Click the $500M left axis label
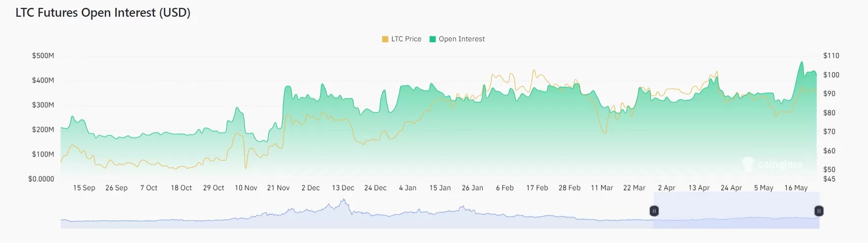The height and width of the screenshot is (243, 868). click(43, 56)
